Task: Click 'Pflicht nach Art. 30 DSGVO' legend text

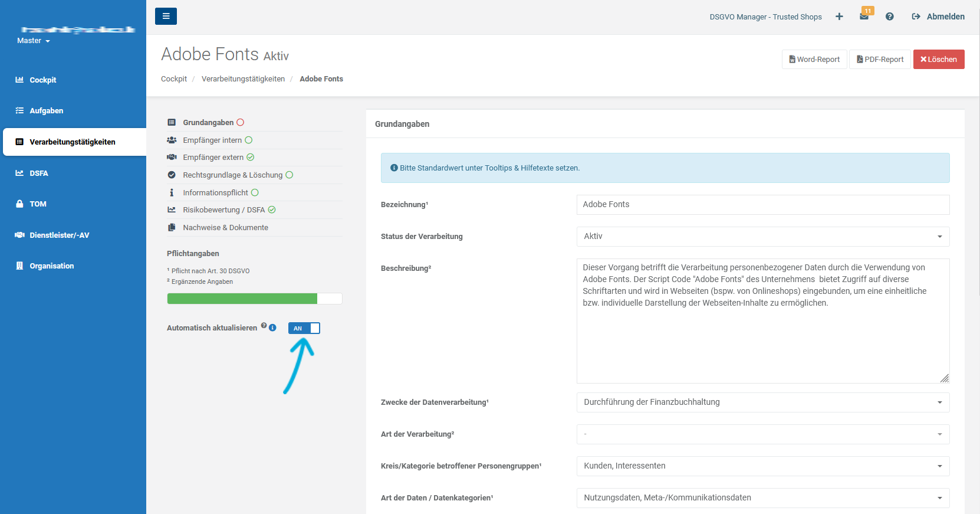Action: click(211, 271)
